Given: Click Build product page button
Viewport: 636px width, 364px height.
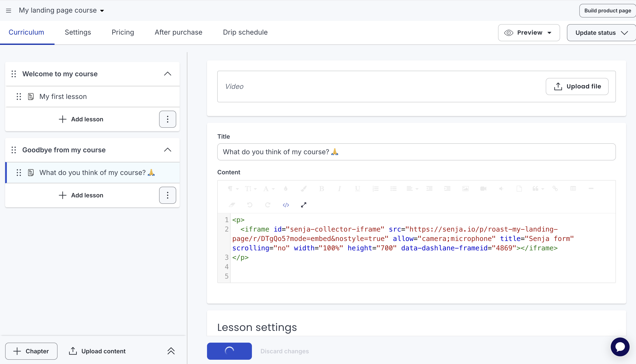Looking at the screenshot, I should click(x=608, y=11).
